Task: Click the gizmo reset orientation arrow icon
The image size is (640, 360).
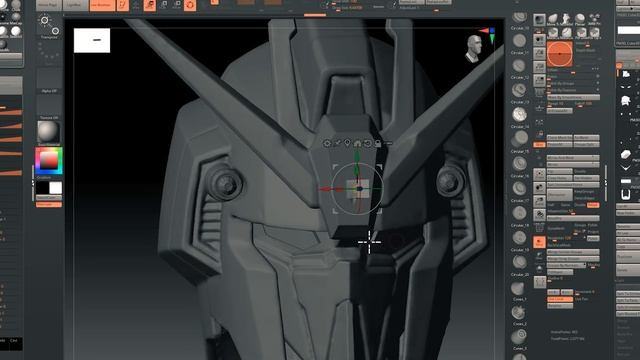Action: click(x=367, y=143)
